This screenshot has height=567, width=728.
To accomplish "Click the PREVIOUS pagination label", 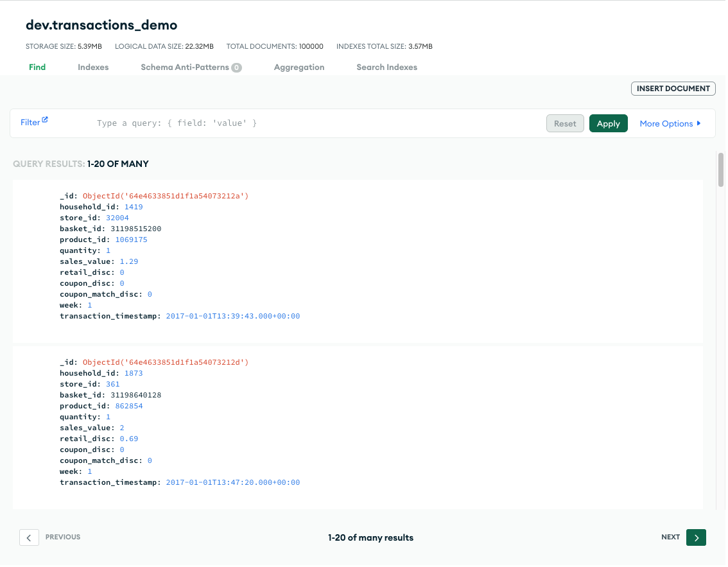I will click(63, 537).
